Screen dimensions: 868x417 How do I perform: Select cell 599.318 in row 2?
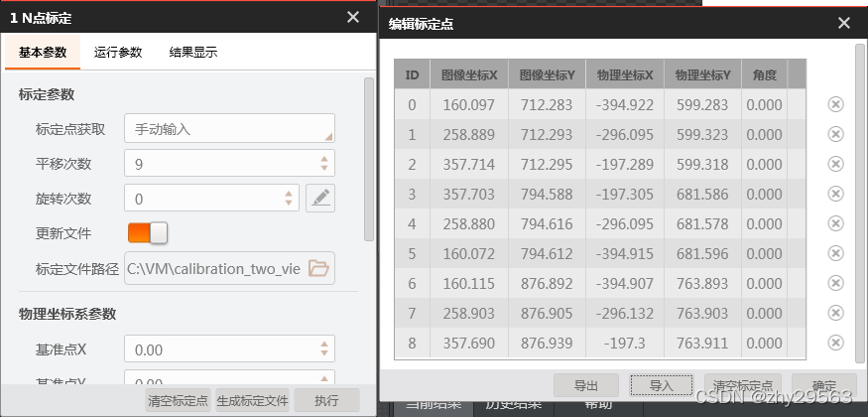pyautogui.click(x=702, y=165)
